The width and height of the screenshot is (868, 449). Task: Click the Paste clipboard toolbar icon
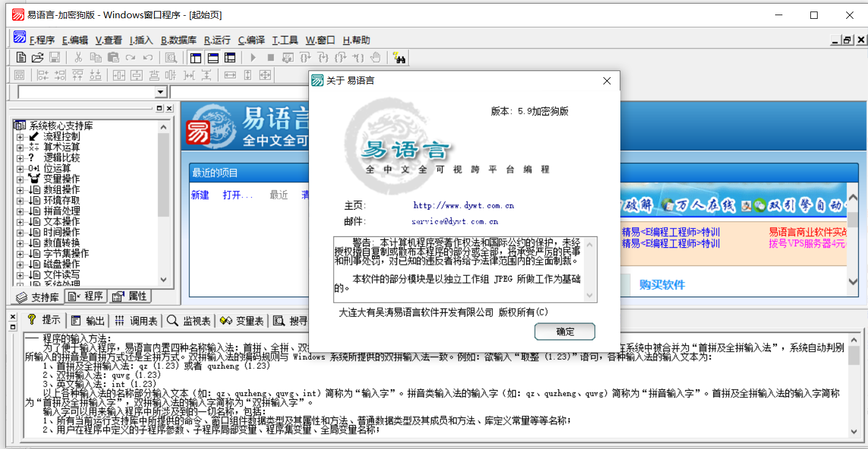[x=113, y=58]
